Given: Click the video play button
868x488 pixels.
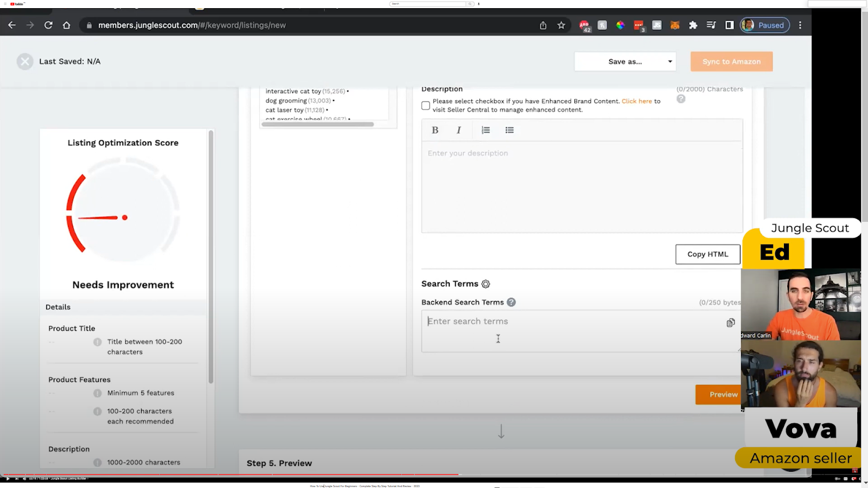Looking at the screenshot, I should click(8, 479).
